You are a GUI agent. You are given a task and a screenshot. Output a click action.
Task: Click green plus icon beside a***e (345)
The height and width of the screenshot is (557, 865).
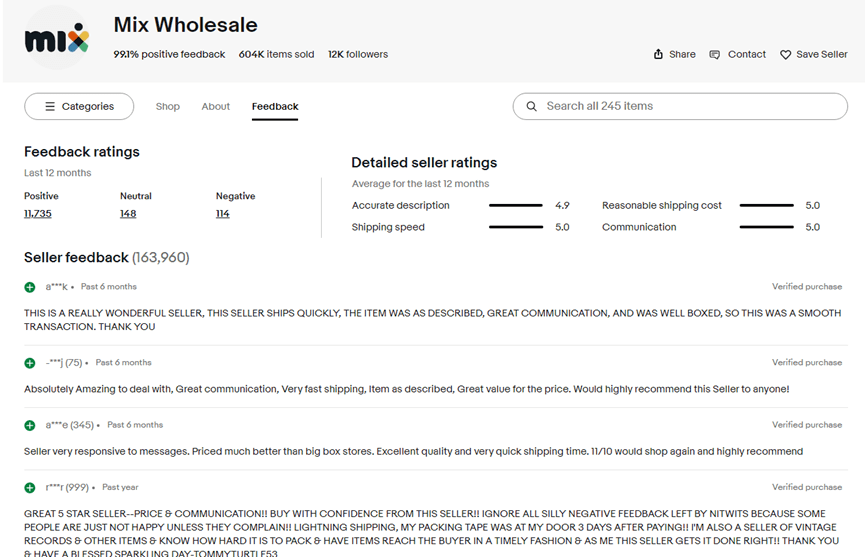30,425
